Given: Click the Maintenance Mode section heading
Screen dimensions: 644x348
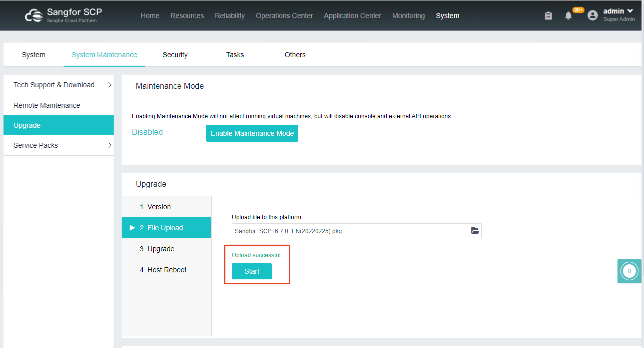Looking at the screenshot, I should point(170,86).
